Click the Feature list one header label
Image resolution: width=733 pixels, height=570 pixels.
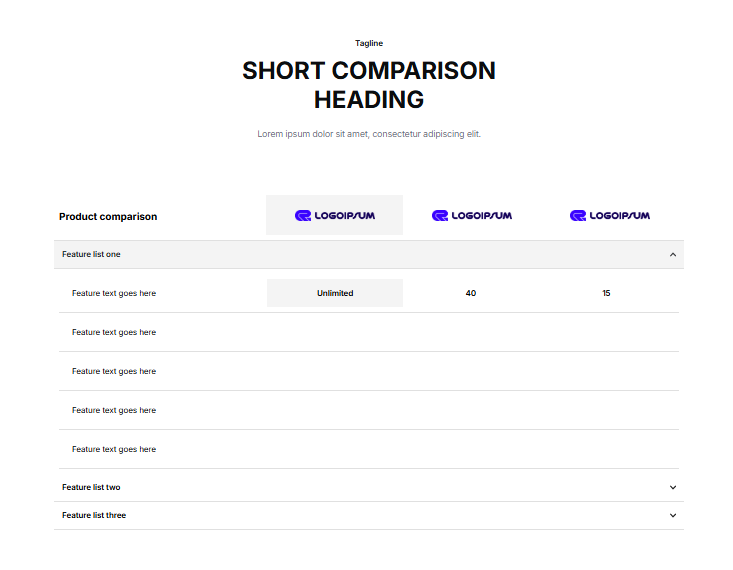tap(91, 255)
